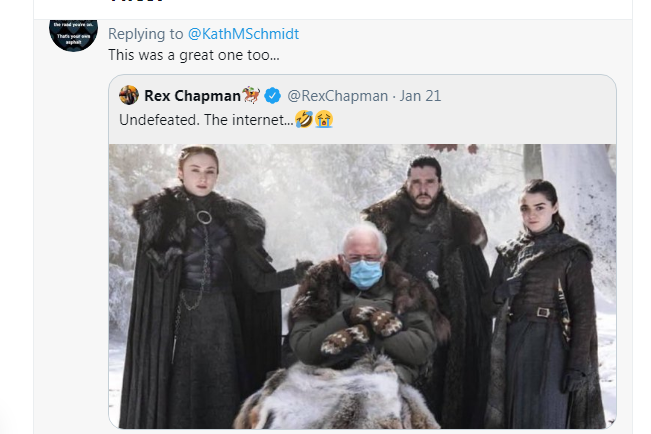The image size is (651, 434).
Task: Click the "Replying to" label
Action: click(x=146, y=34)
